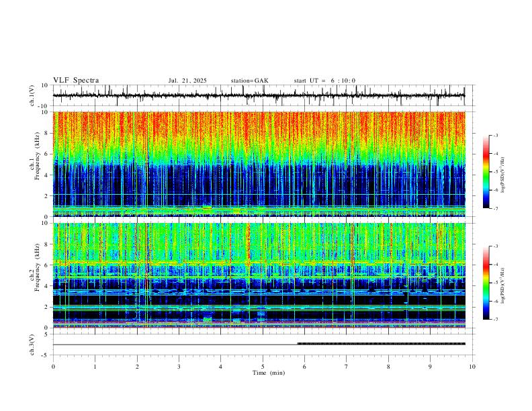Click time axis tick label "7"
Viewport: 532px width, 411px height.
click(x=347, y=367)
